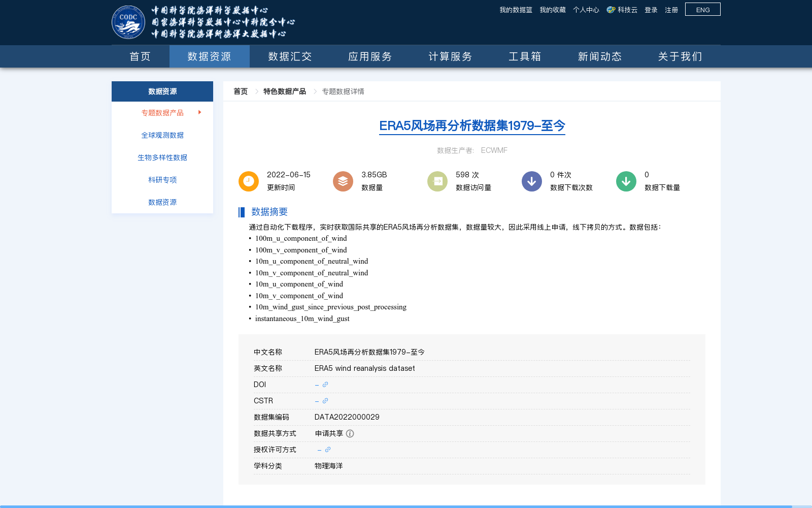Open the 新闻动态 navigation tab
The image size is (812, 508).
[x=600, y=56]
